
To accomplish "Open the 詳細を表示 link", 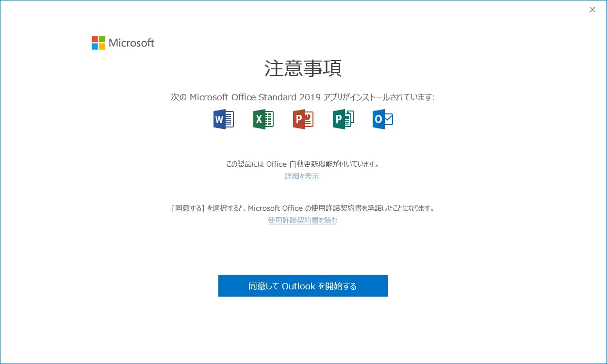I will [302, 176].
